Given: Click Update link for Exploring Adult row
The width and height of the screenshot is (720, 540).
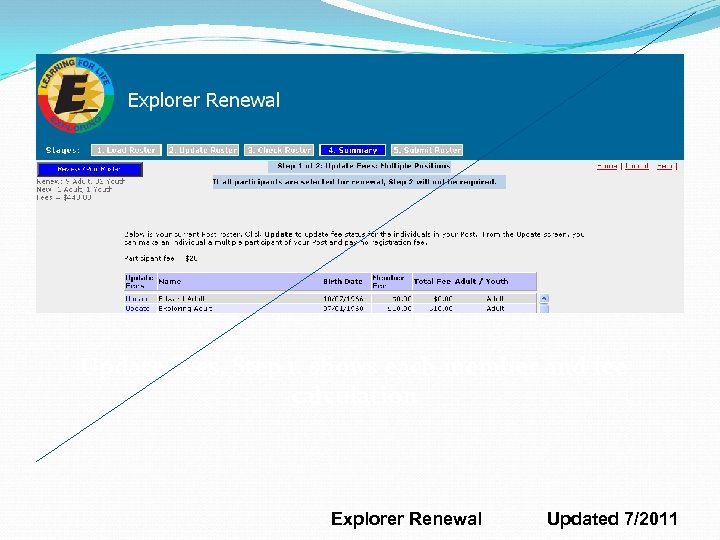Looking at the screenshot, I should 137,309.
